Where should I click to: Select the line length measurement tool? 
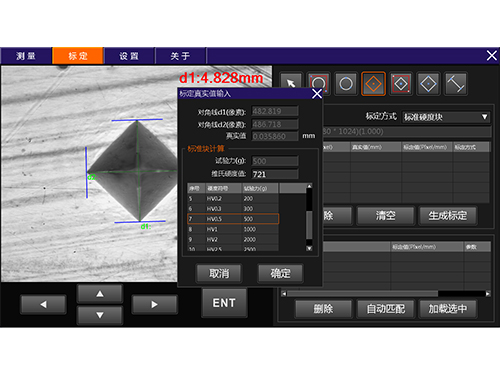click(456, 83)
